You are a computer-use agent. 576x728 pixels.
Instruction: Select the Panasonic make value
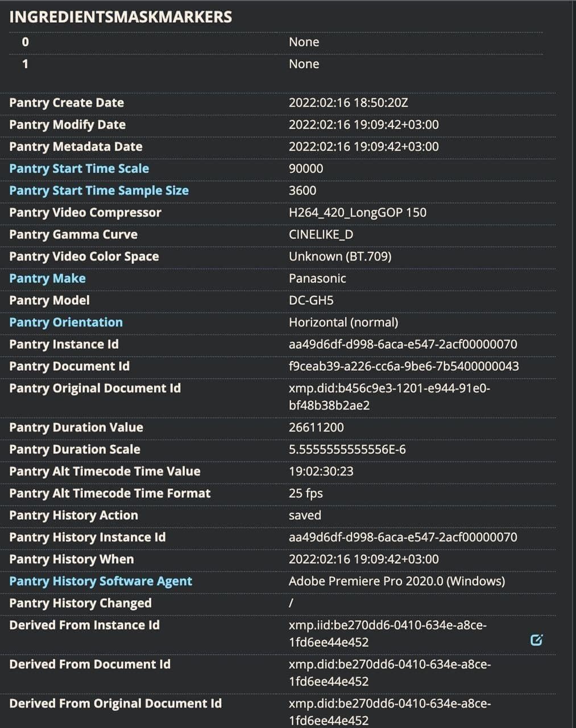pyautogui.click(x=317, y=278)
